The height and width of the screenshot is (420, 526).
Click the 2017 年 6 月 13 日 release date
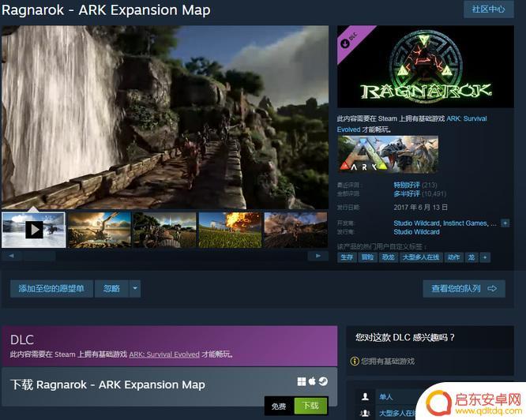(x=421, y=208)
